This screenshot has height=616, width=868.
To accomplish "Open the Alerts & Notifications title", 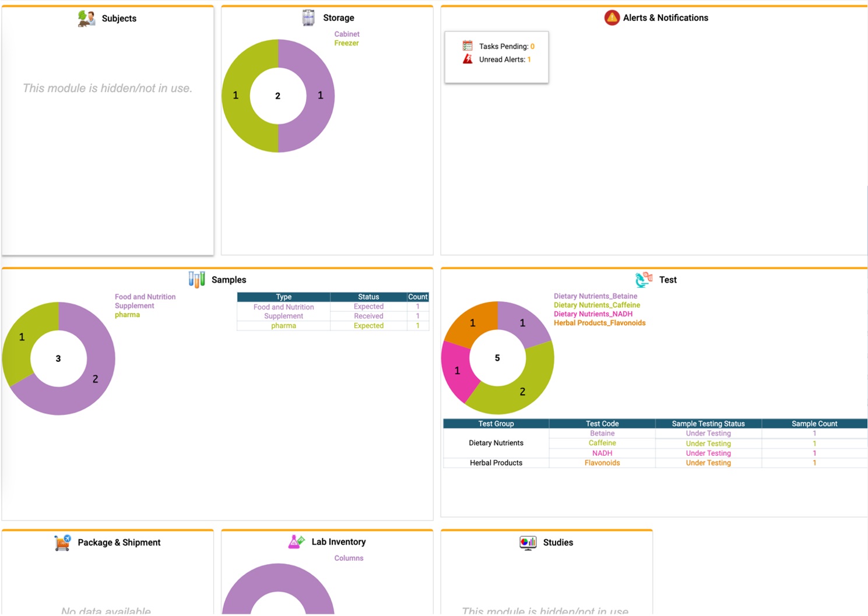I will (x=666, y=18).
